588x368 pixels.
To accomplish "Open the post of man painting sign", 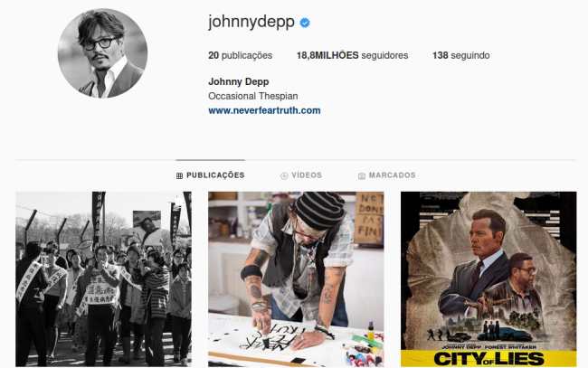I will click(x=296, y=279).
